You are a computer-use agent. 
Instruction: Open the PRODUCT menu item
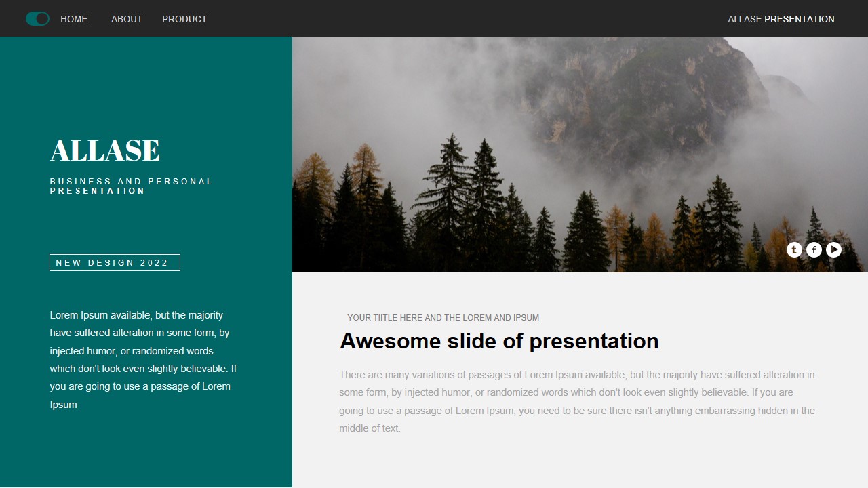pyautogui.click(x=184, y=19)
